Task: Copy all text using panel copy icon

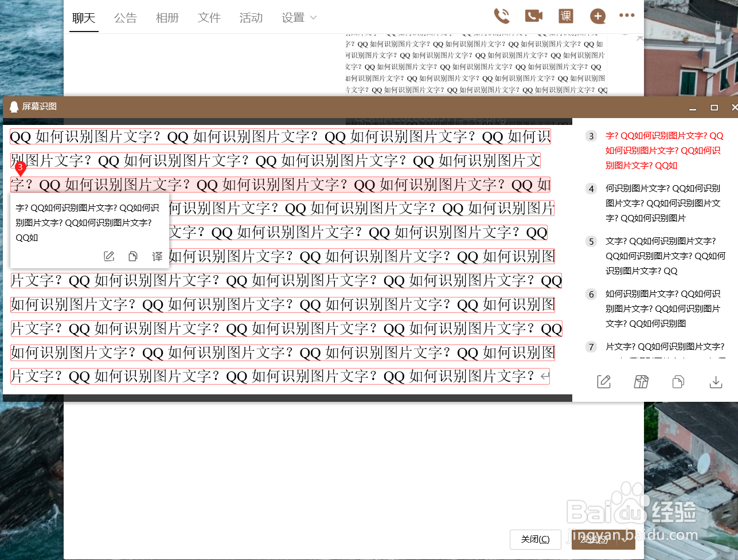Action: (678, 381)
